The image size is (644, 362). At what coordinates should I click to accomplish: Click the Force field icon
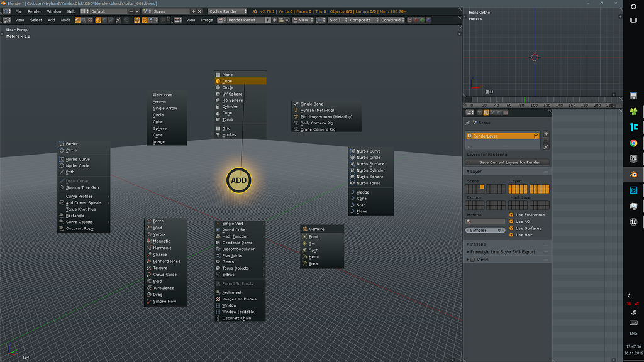149,221
